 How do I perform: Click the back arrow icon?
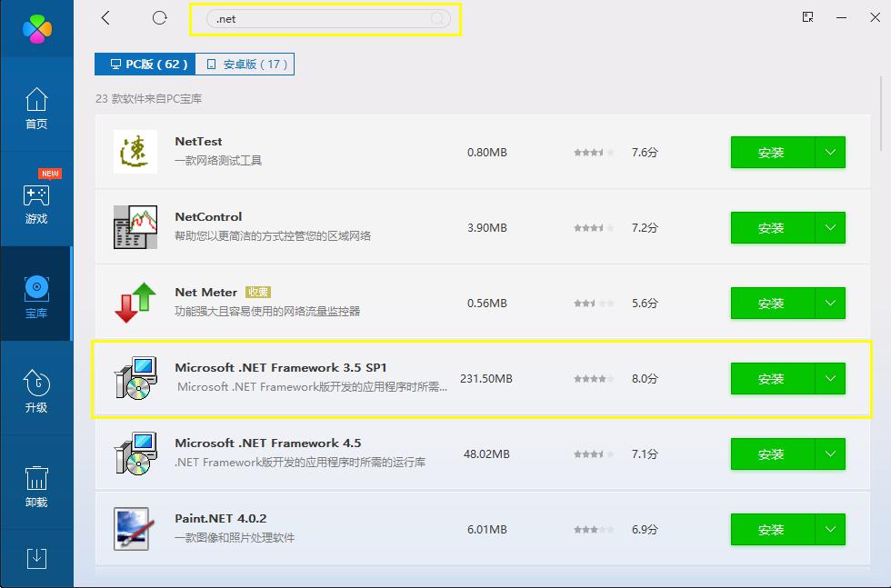(x=105, y=18)
